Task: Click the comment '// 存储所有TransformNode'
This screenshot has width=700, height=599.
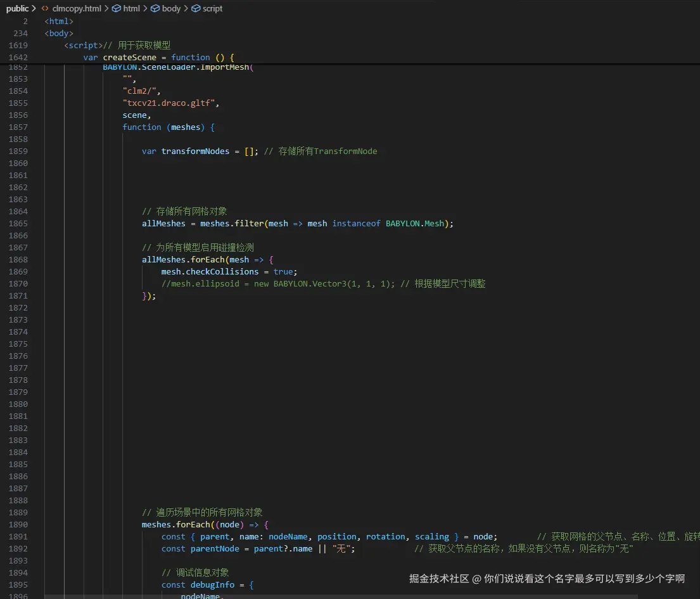Action: [x=321, y=151]
